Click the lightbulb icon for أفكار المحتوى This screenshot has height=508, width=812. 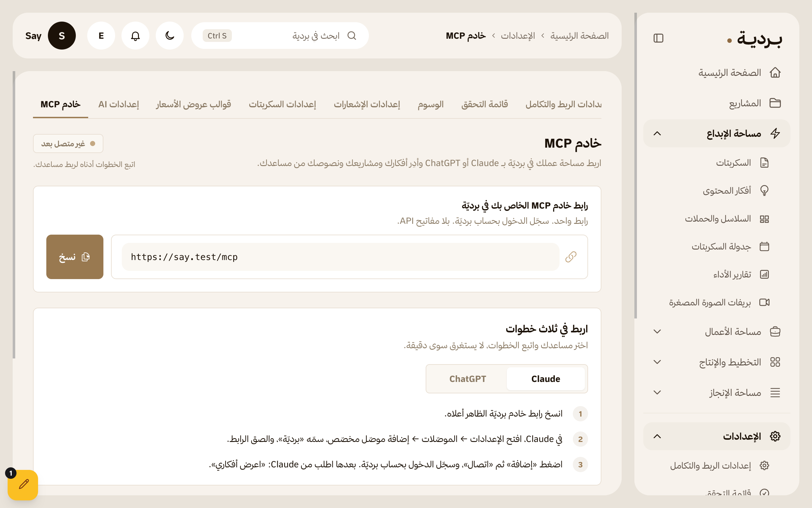[764, 191]
